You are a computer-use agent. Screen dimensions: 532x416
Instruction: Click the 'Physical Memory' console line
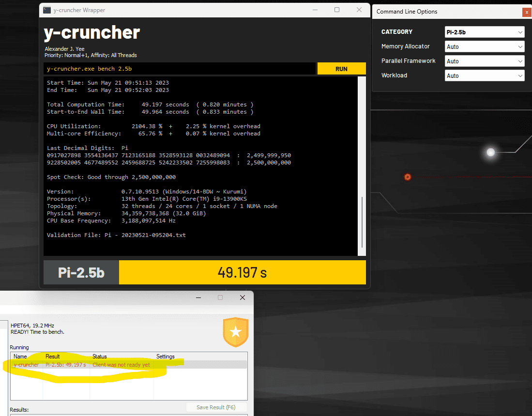point(126,213)
